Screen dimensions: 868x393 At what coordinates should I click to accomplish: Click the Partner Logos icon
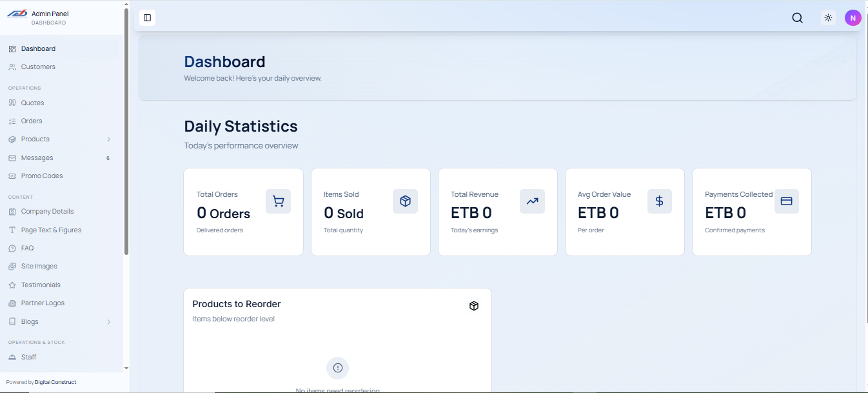coord(12,303)
